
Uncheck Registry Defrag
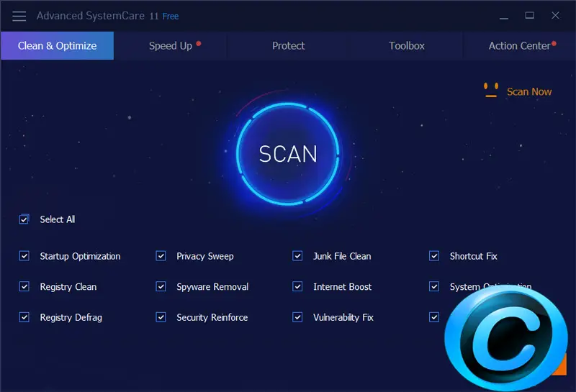[x=24, y=317]
